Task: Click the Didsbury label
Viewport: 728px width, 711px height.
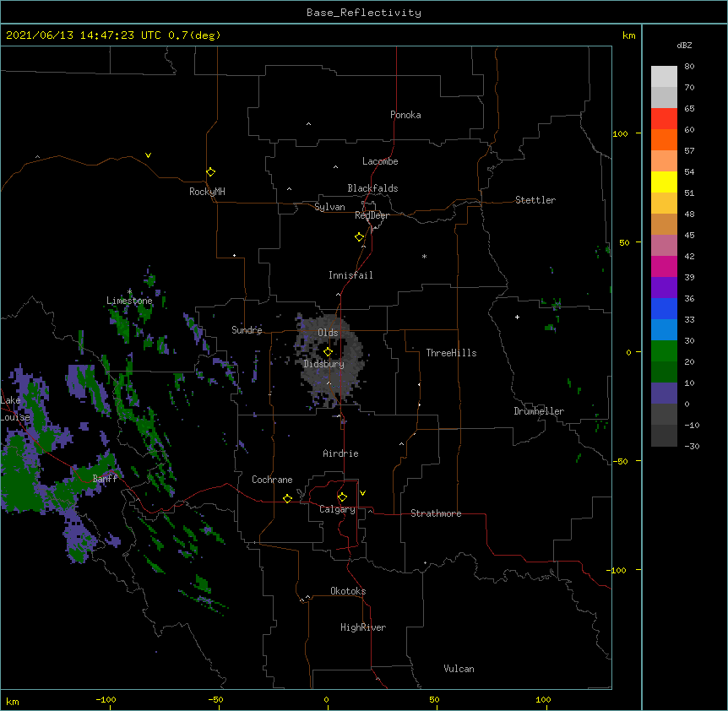Action: pyautogui.click(x=323, y=364)
